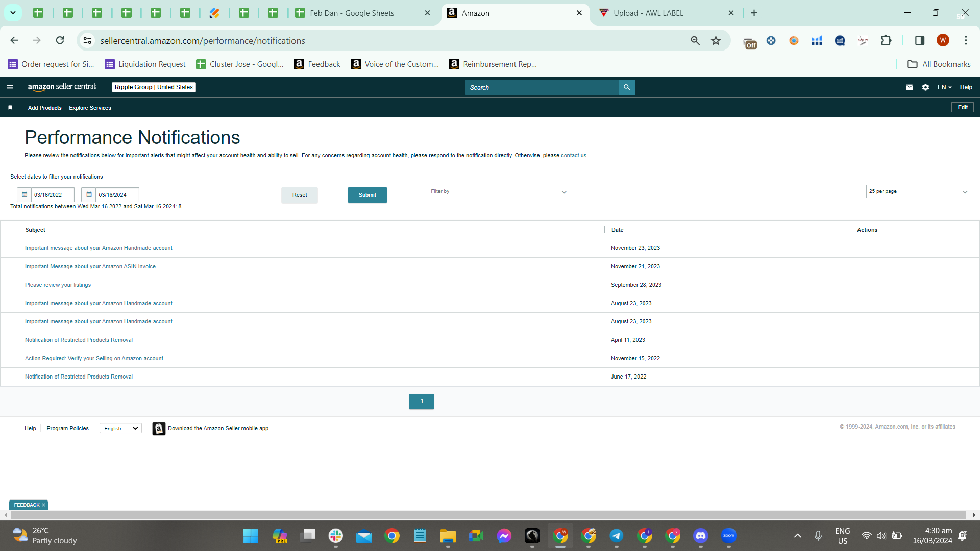The image size is (980, 551).
Task: Click the Reset button
Action: point(300,195)
